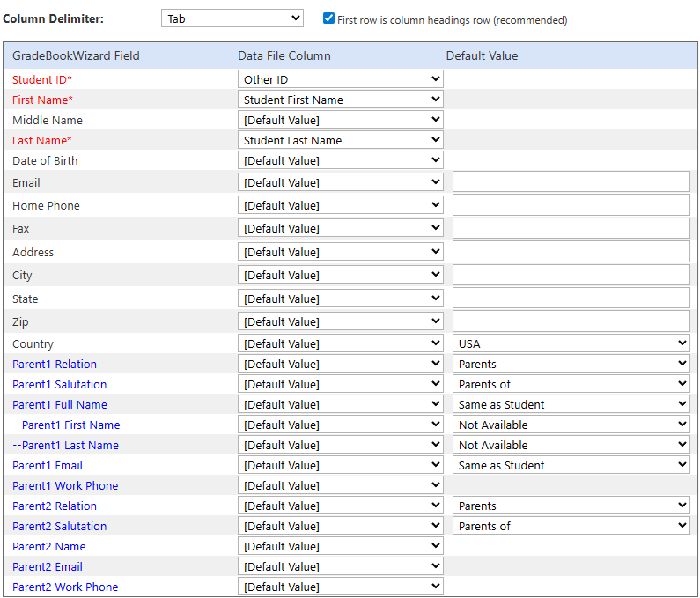Uncheck First row is column headings checkbox
The height and width of the screenshot is (598, 700).
coord(328,18)
